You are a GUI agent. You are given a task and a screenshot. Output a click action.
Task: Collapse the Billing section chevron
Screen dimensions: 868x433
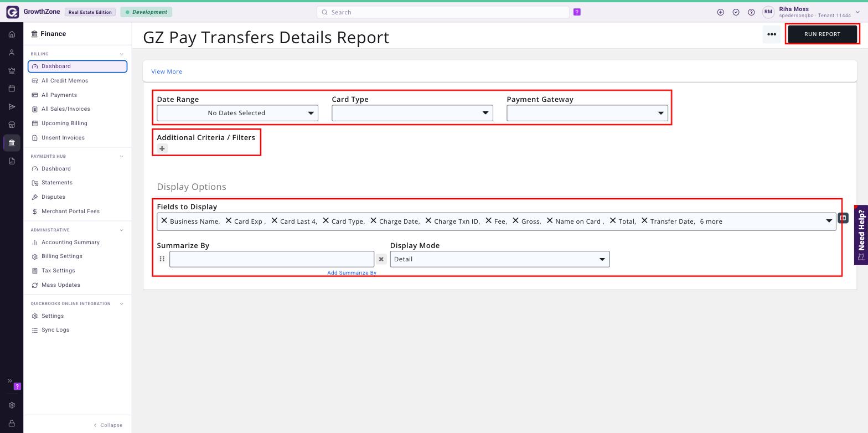click(121, 54)
